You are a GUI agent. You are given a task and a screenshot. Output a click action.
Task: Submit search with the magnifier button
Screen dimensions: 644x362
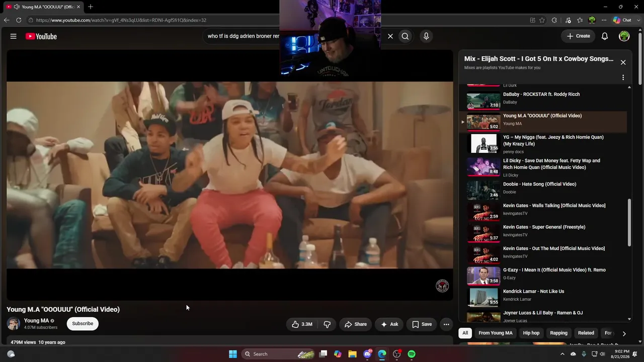tap(405, 36)
